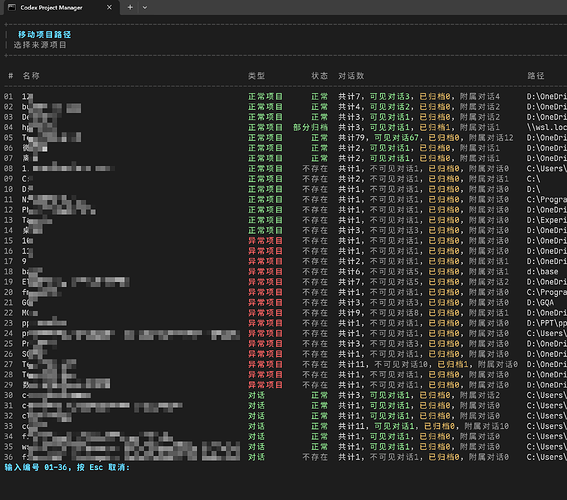Close the Codex Project Manager tab
This screenshot has height=500, width=567.
[x=109, y=7]
